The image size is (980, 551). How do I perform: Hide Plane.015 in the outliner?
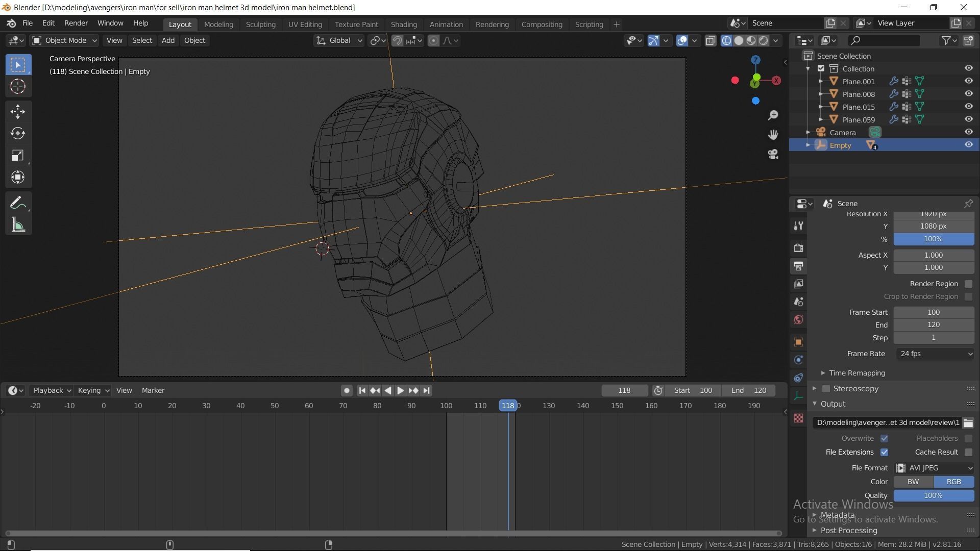968,107
